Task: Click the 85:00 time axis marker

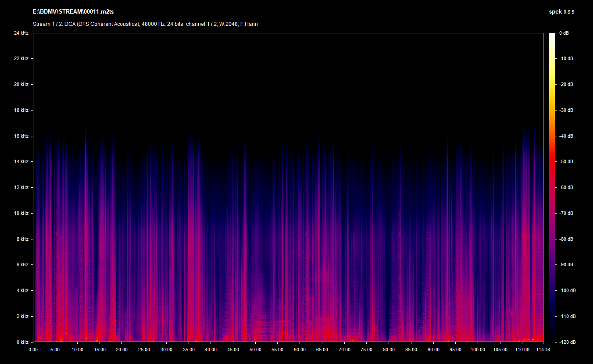Action: (x=411, y=350)
